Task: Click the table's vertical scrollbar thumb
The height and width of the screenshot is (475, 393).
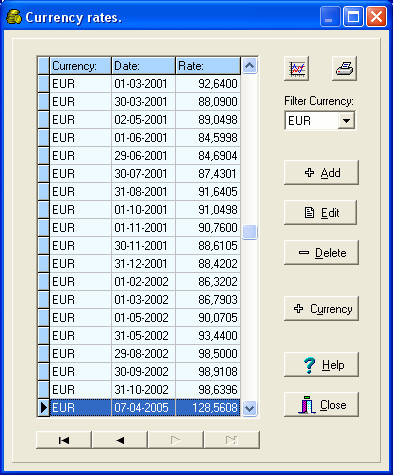Action: (x=249, y=232)
